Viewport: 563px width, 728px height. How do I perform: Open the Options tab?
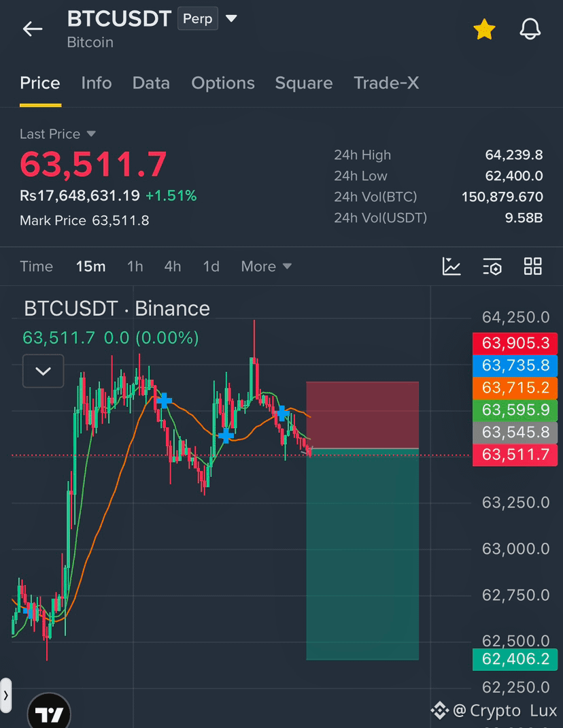coord(223,83)
